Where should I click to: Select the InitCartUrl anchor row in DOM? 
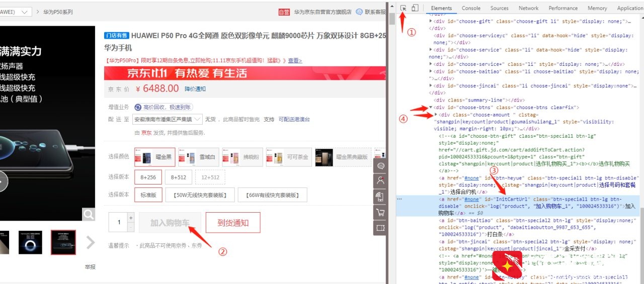click(x=518, y=206)
